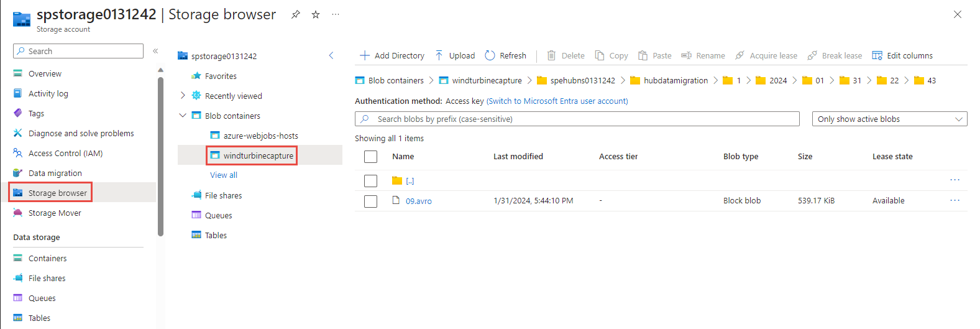Collapse the left navigation menu
Screen dimensions: 980x329
coord(155,51)
